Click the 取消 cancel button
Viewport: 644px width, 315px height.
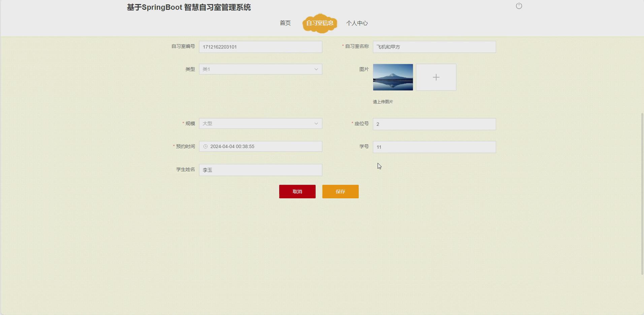pyautogui.click(x=297, y=191)
